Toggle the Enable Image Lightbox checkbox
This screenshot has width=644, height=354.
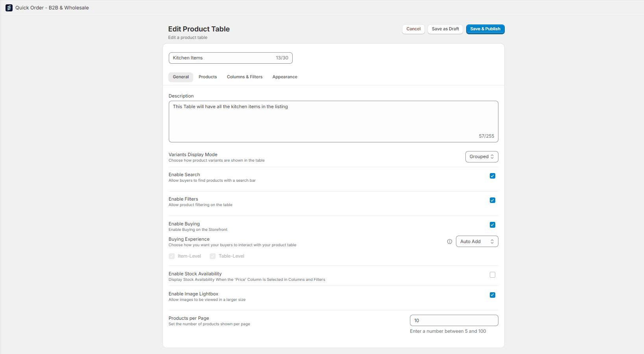(x=493, y=295)
